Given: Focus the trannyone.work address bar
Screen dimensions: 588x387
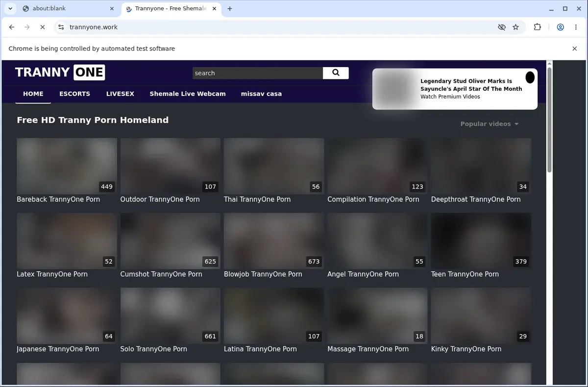Looking at the screenshot, I should click(x=279, y=27).
